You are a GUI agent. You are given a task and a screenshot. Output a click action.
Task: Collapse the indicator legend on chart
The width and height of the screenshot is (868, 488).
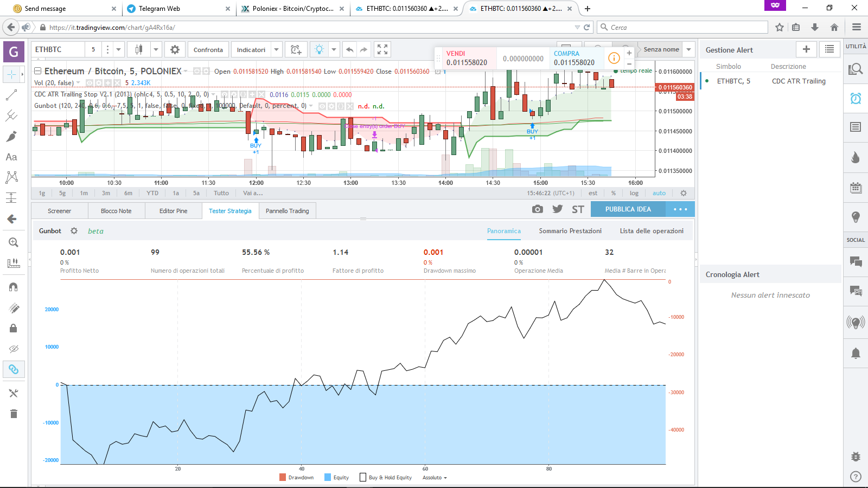[38, 71]
